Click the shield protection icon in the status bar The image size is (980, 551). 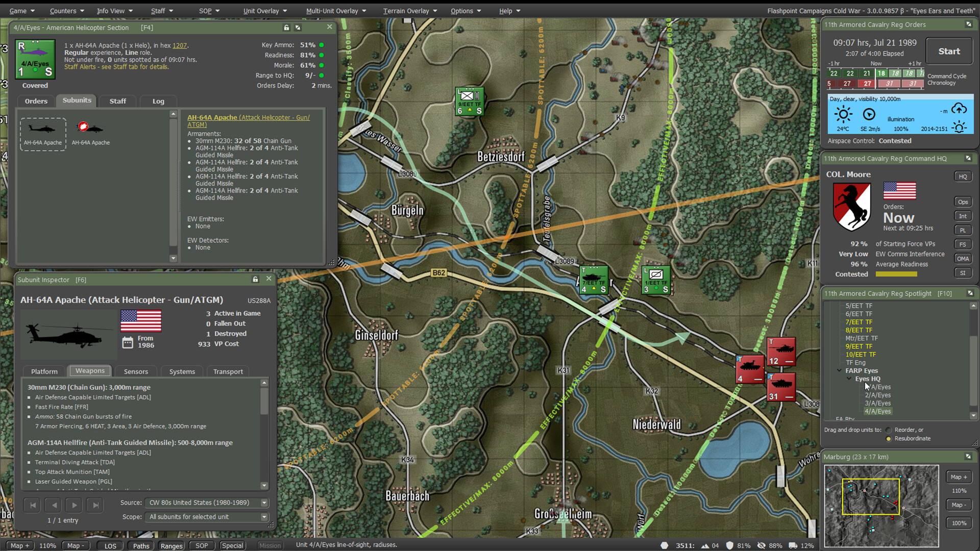point(729,545)
